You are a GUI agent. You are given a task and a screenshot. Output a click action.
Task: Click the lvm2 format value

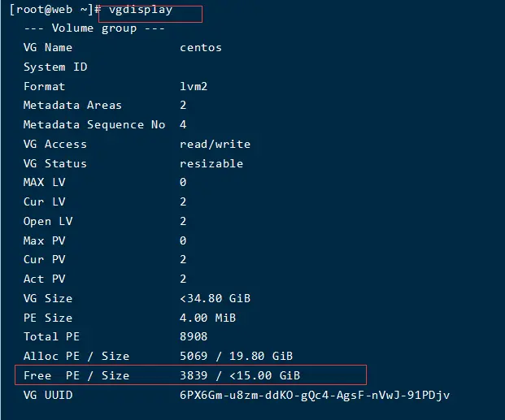pyautogui.click(x=194, y=86)
